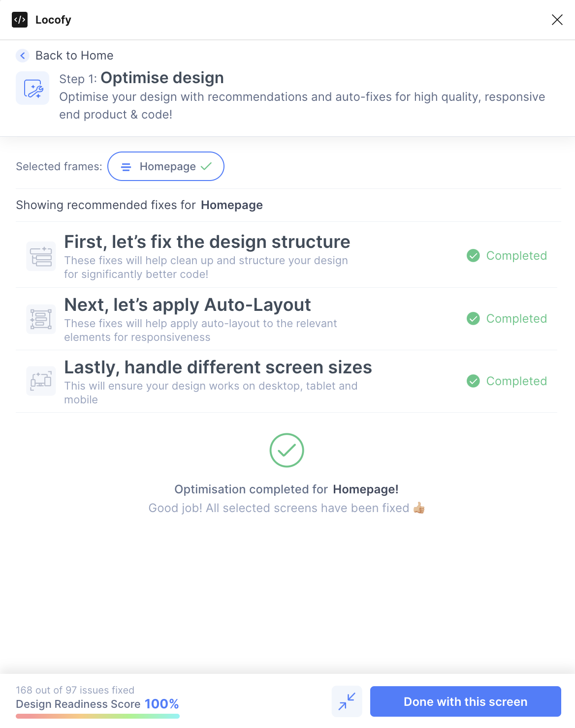The height and width of the screenshot is (728, 575).
Task: Select the Homepage label in Showing recommended fixes
Action: click(232, 205)
